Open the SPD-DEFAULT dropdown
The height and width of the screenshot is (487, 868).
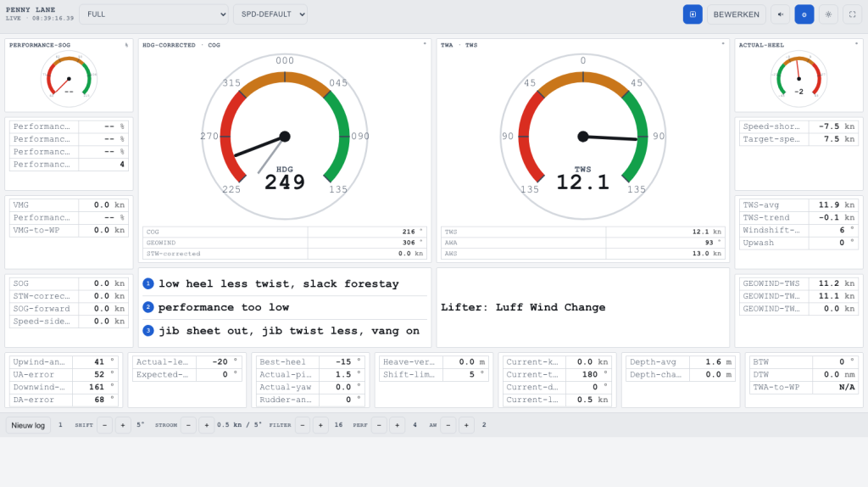(x=270, y=14)
